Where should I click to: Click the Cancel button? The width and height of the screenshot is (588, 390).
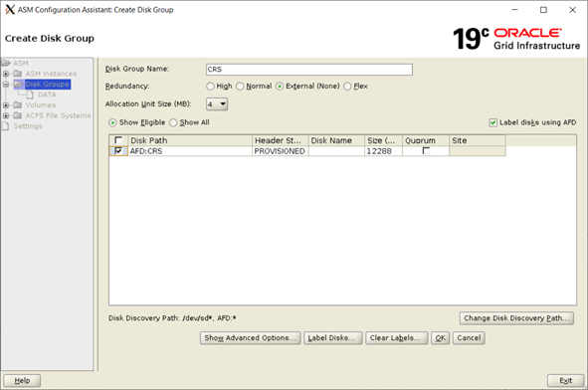click(x=469, y=338)
